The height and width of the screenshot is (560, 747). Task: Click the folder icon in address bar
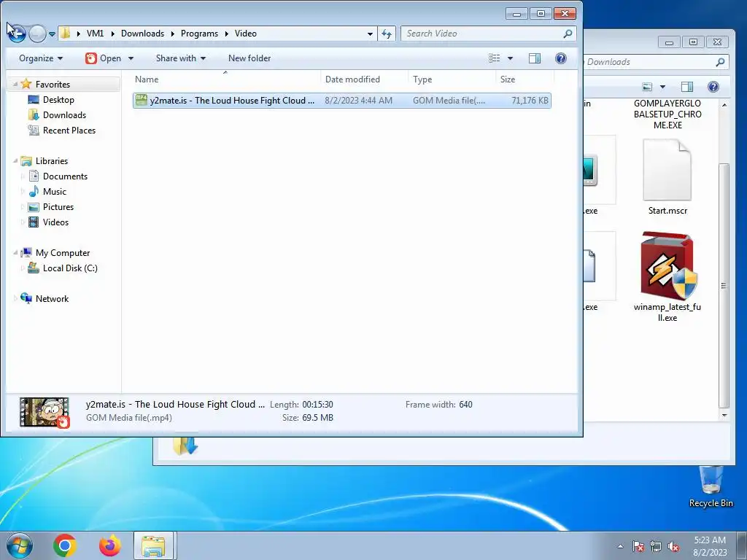click(x=66, y=34)
